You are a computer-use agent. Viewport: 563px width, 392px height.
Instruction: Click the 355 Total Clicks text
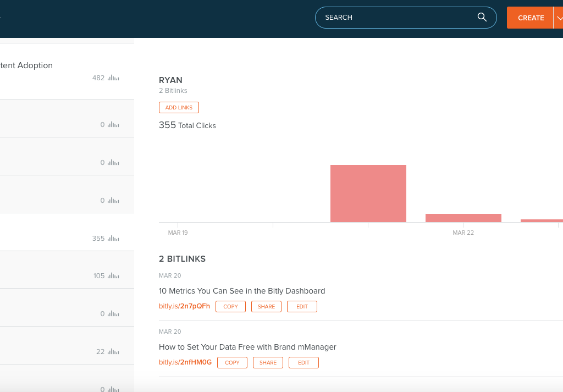(x=187, y=125)
